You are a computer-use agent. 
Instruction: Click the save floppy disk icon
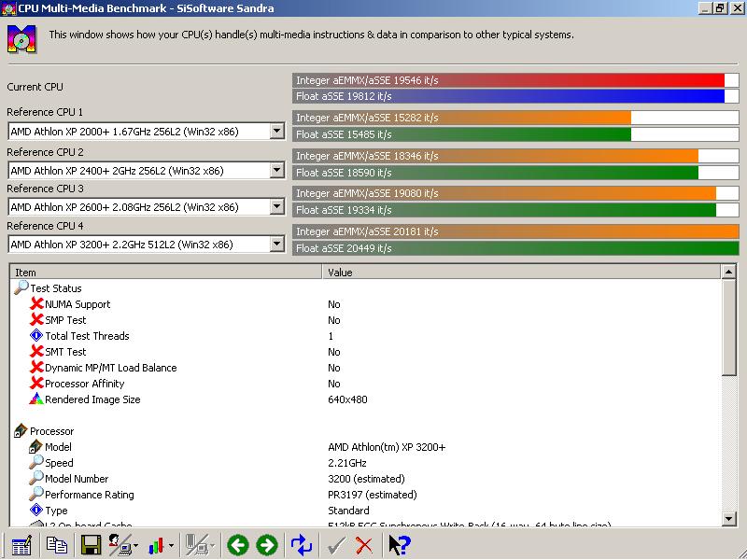pyautogui.click(x=91, y=545)
